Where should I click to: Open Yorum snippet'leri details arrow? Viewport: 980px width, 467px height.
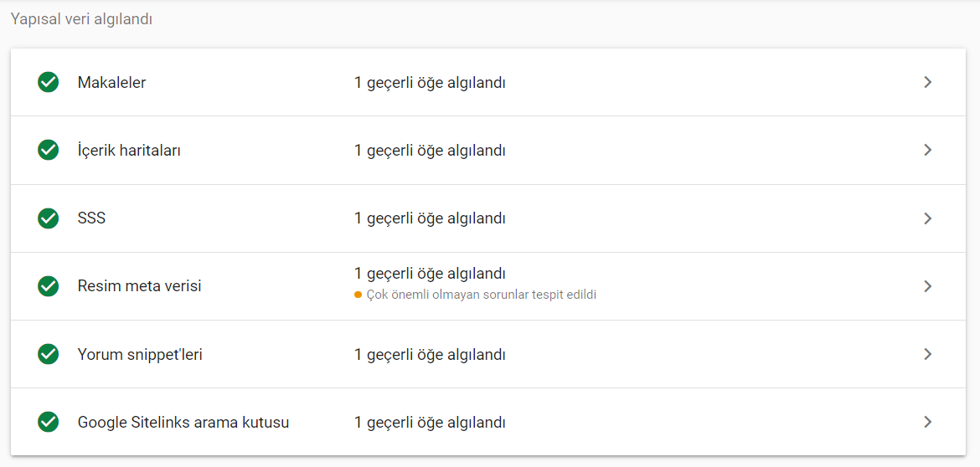tap(928, 355)
